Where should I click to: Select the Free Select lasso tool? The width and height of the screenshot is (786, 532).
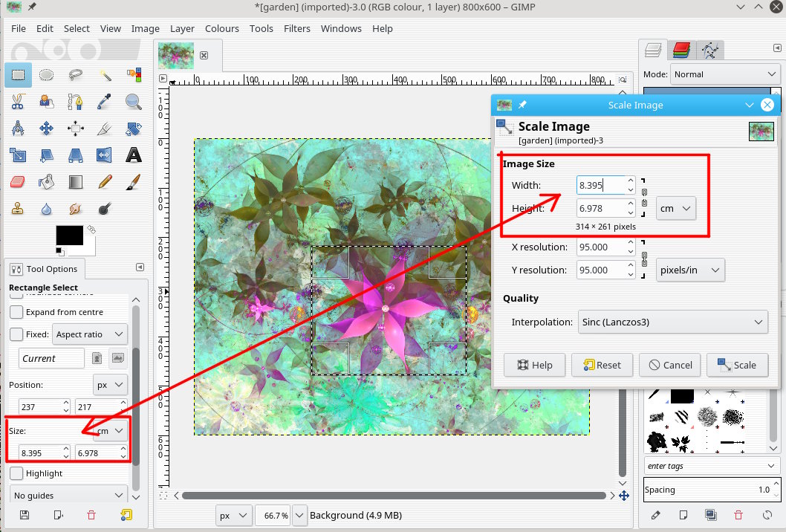coord(76,75)
